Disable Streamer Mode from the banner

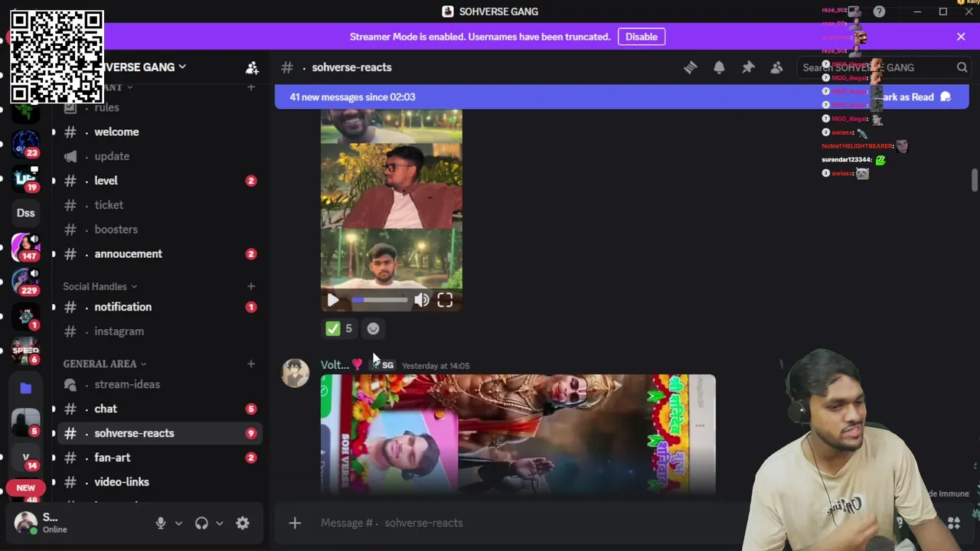[x=642, y=37]
